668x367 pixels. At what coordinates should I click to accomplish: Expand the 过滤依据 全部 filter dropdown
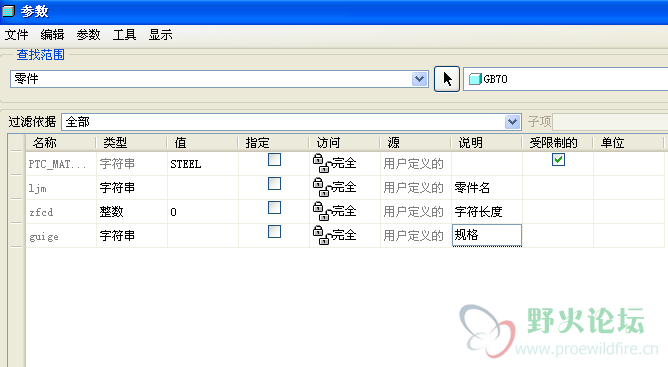(x=513, y=122)
